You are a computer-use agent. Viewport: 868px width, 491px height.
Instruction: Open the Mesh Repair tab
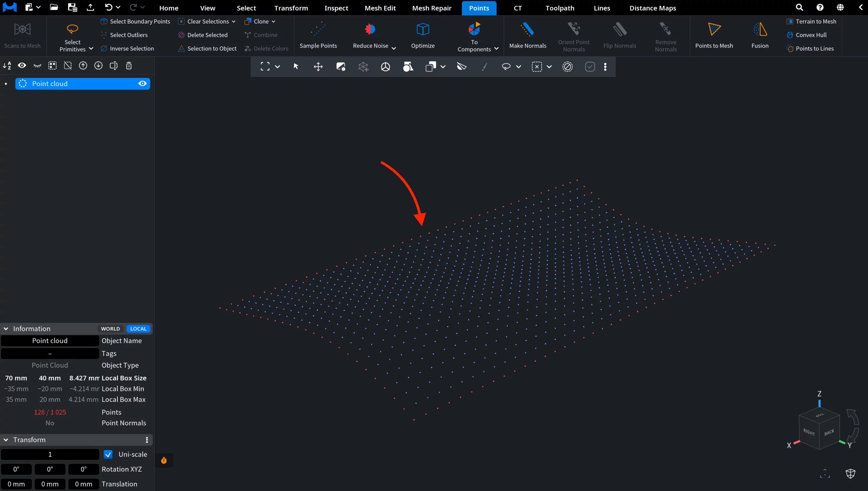[x=432, y=8]
